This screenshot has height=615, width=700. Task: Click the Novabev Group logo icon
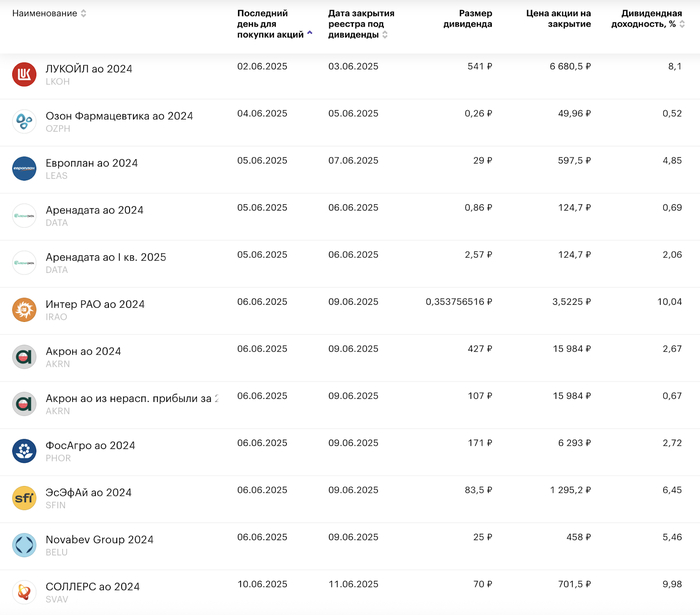pos(24,545)
